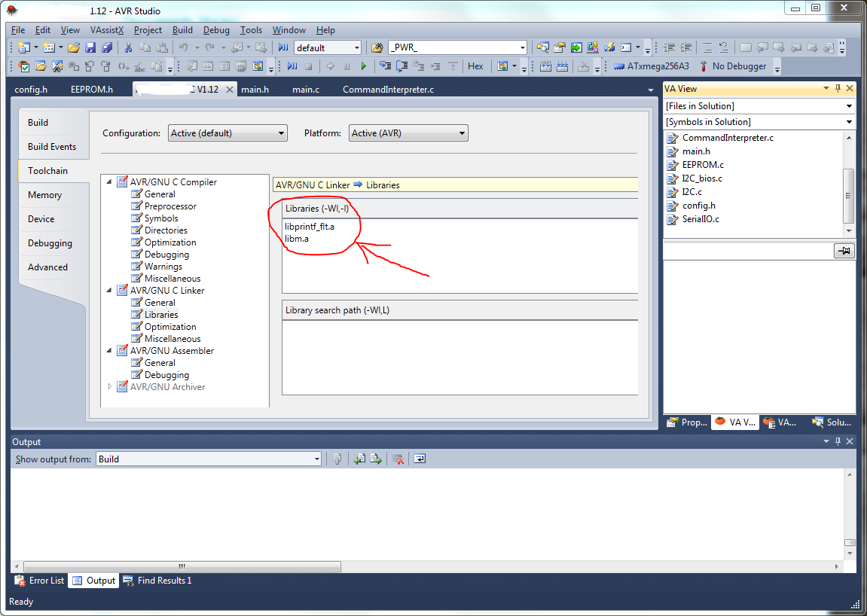This screenshot has width=867, height=616.
Task: Click the Copy icon in the toolbar
Action: (x=145, y=47)
